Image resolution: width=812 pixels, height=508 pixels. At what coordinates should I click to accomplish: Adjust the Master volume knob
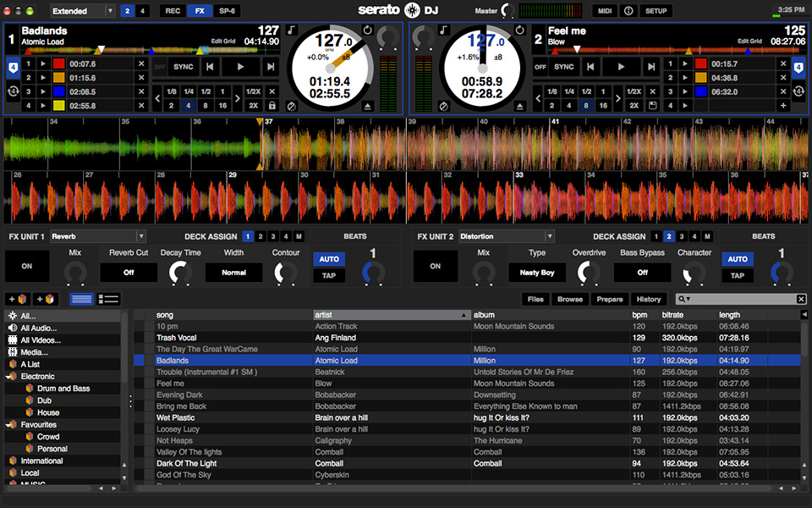(x=507, y=11)
